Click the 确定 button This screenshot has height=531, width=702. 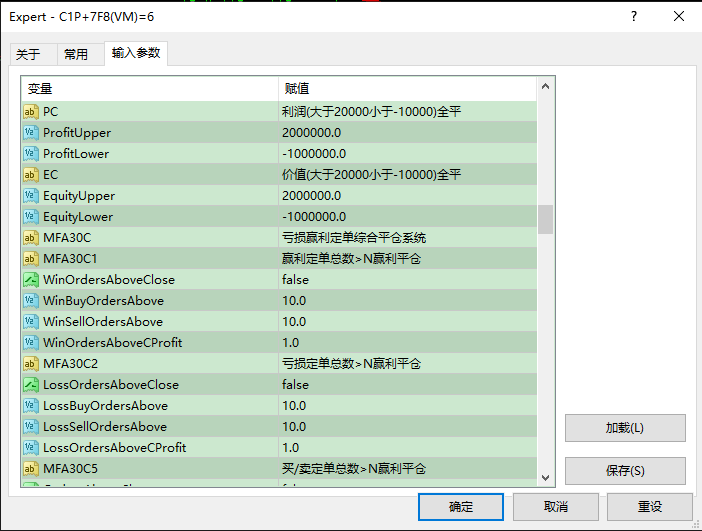click(461, 507)
